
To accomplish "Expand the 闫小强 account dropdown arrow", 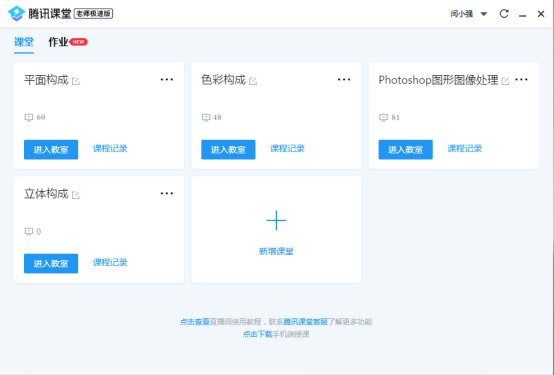I will [x=484, y=14].
